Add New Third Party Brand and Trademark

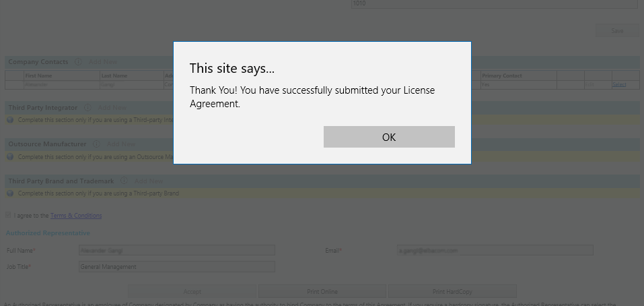(149, 181)
